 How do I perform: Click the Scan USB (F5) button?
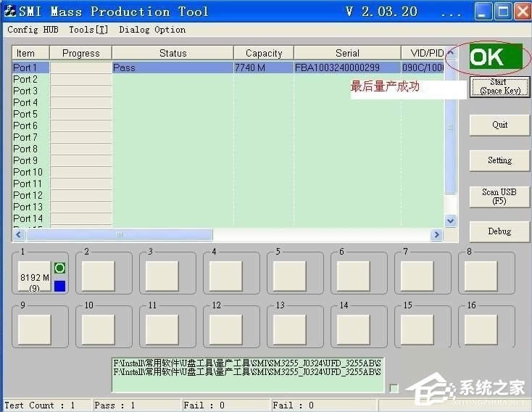(499, 197)
